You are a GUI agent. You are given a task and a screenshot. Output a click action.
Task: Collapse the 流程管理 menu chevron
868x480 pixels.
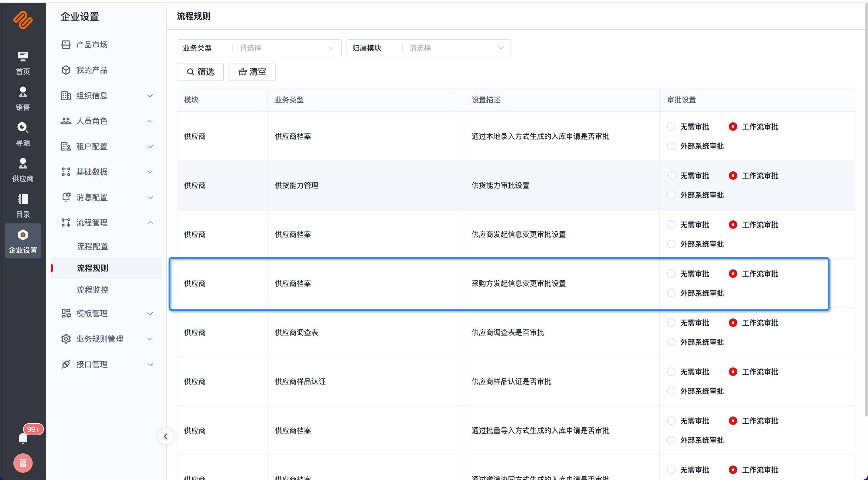coord(150,223)
